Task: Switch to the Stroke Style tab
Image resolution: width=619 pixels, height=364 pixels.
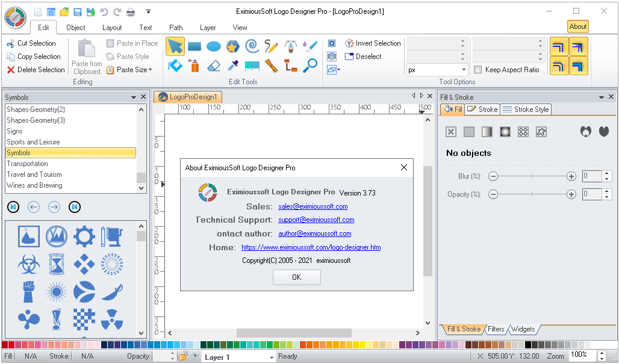Action: [x=526, y=110]
